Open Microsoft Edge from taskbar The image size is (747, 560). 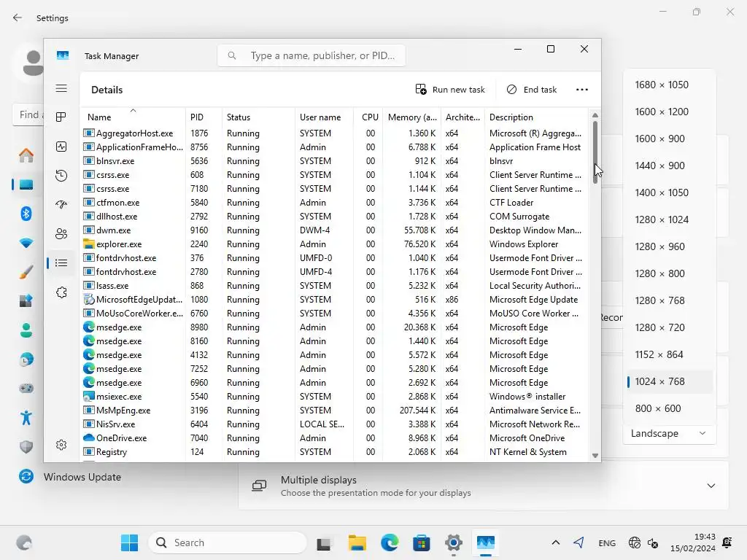point(390,542)
